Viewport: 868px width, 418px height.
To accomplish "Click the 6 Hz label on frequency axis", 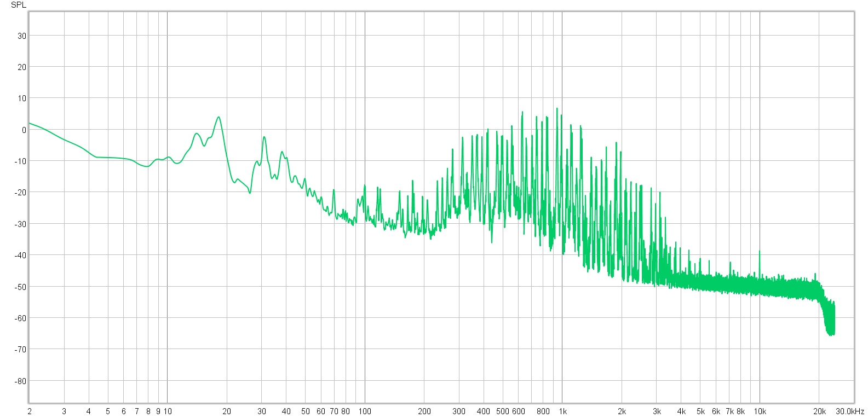I will [x=124, y=411].
